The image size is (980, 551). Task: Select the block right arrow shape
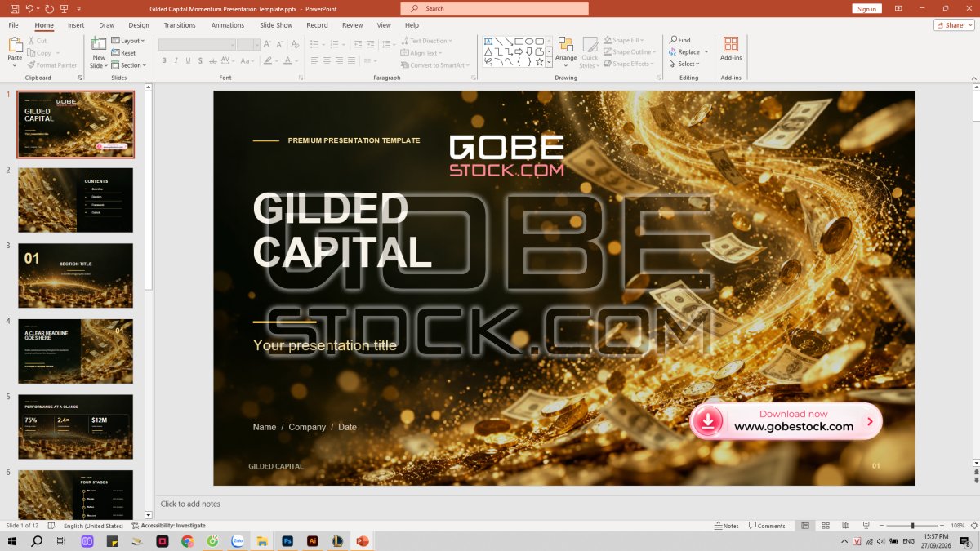(x=519, y=51)
